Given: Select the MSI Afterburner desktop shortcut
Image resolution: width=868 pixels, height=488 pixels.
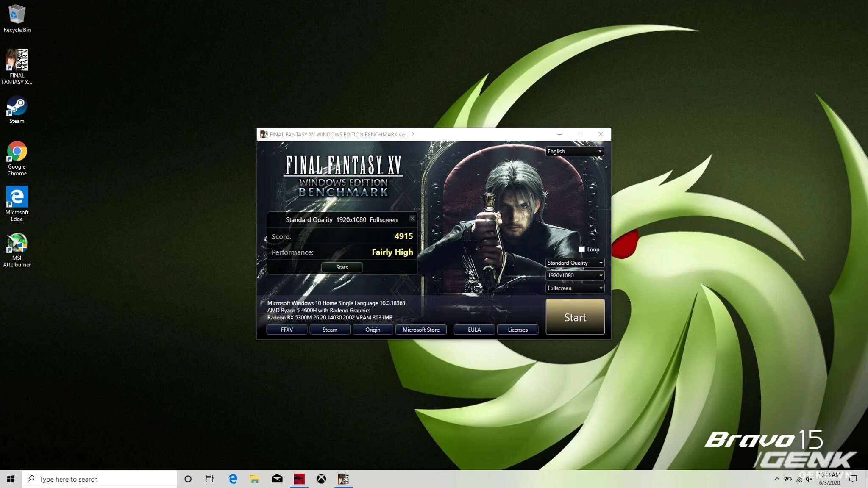Looking at the screenshot, I should (17, 250).
